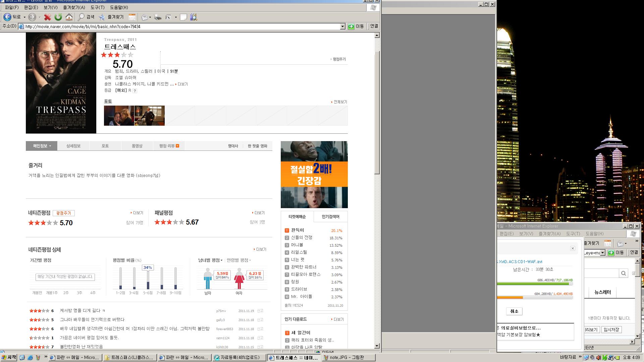Click the 임시저장 button in mail window

(x=611, y=330)
